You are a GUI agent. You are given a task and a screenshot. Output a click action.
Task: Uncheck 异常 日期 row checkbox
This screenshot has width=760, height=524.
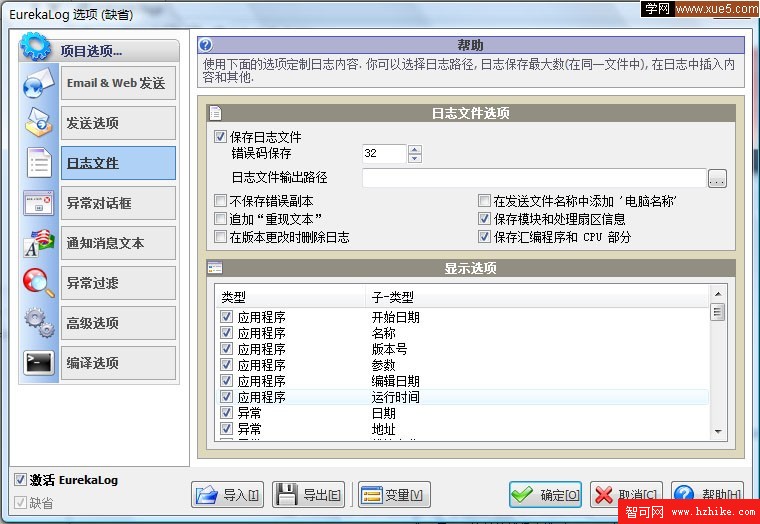pyautogui.click(x=226, y=413)
